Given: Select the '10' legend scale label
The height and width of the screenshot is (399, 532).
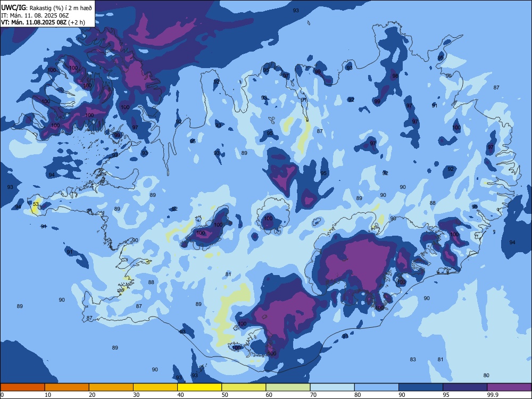Looking at the screenshot, I should coord(48,395).
